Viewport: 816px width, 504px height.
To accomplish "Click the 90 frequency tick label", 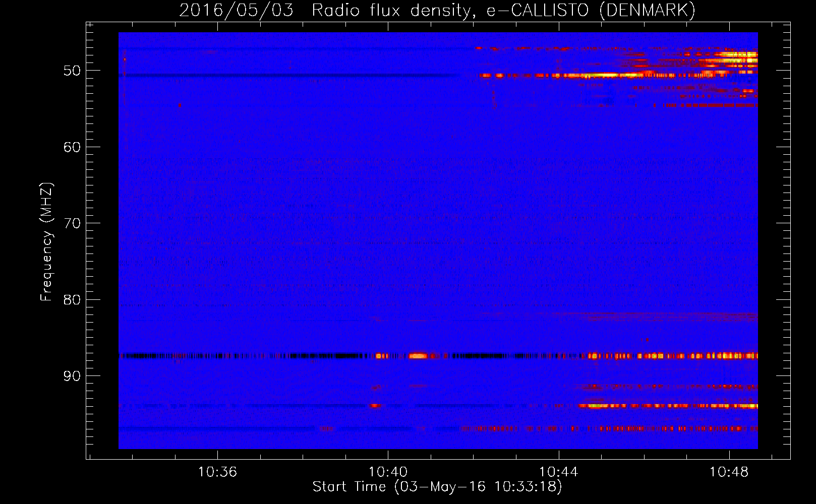I will click(72, 376).
